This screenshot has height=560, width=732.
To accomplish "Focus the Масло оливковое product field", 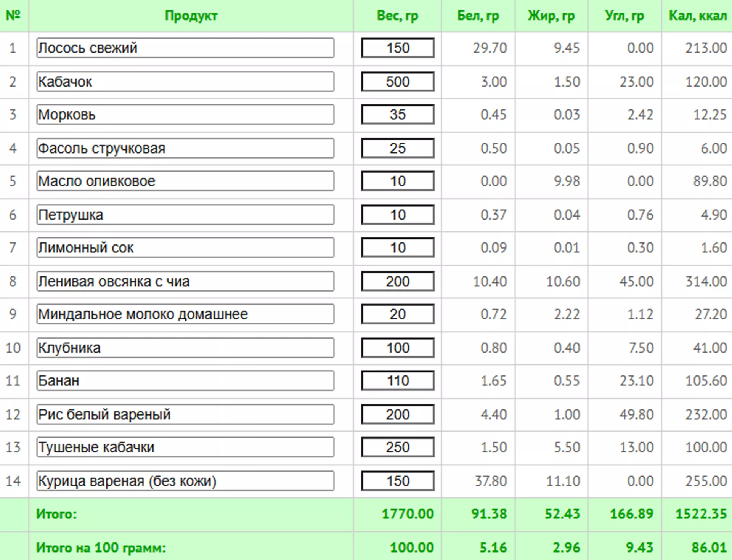I will pos(185,181).
